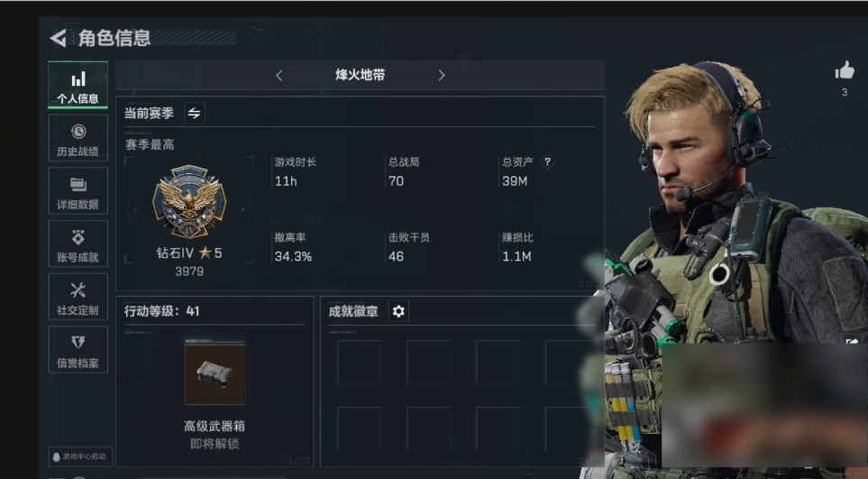The width and height of the screenshot is (868, 479).
Task: Click the 钻石IV rank emblem
Action: coord(189,202)
